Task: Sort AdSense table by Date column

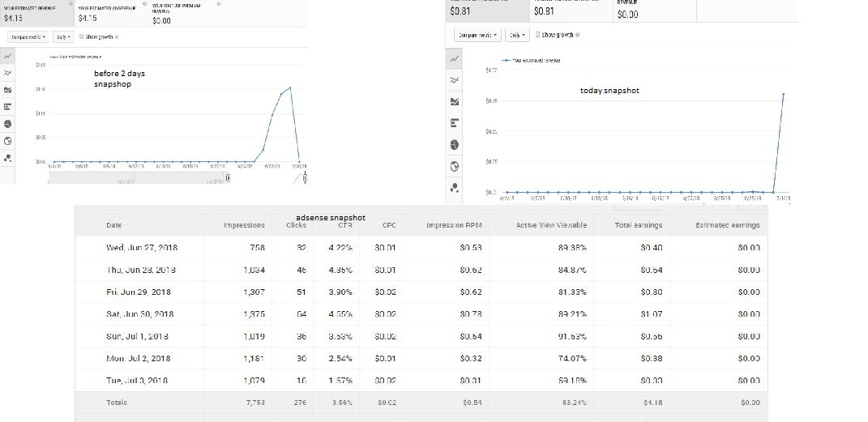Action: click(114, 225)
